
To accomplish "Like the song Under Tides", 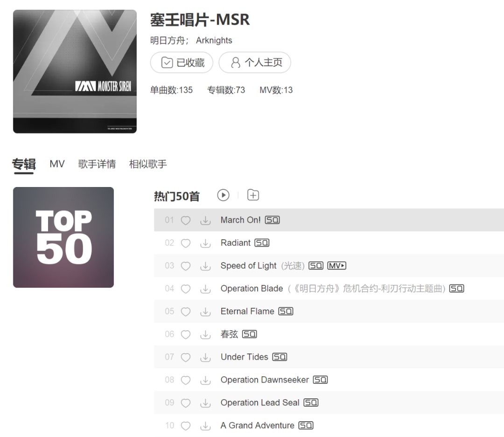I will tap(185, 357).
